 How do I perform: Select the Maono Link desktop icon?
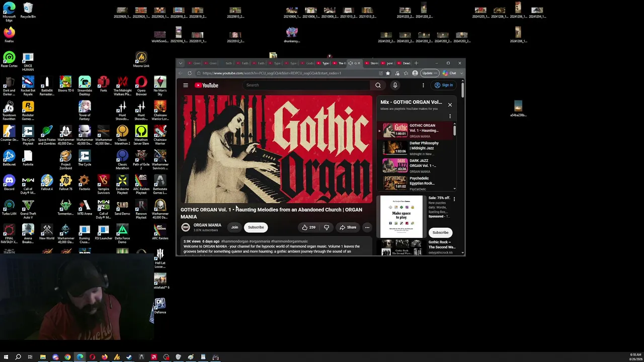(x=141, y=60)
